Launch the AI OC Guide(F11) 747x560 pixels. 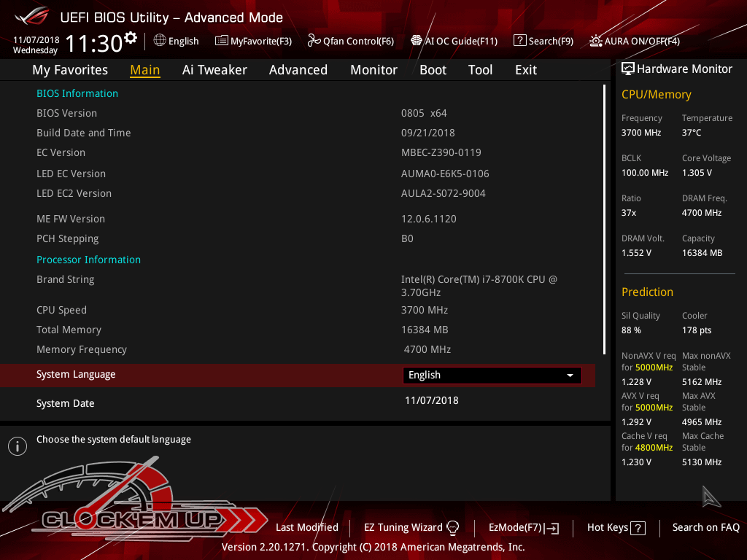[x=454, y=41]
